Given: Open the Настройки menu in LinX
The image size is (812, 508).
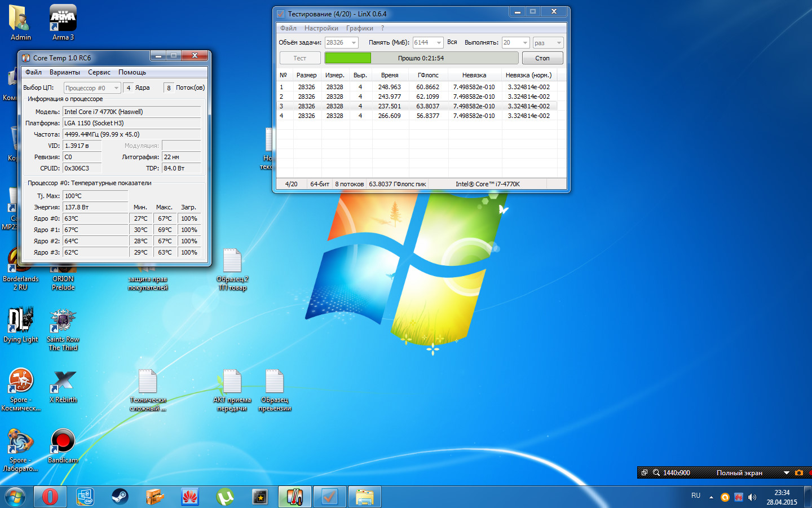Looking at the screenshot, I should tap(321, 28).
